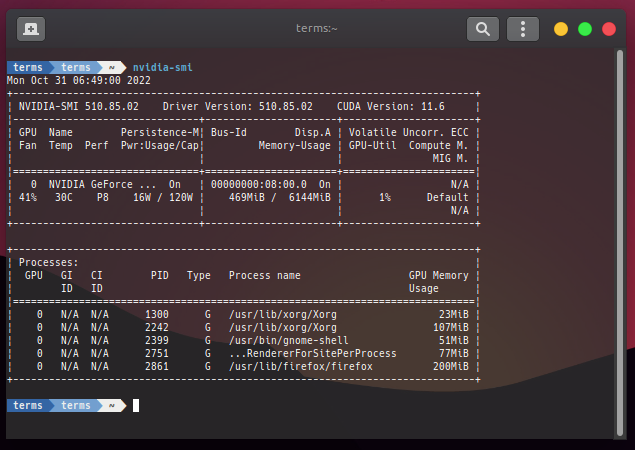Viewport: 635px width, 450px height.
Task: Click the 'MIG M.' header
Action: click(x=450, y=158)
